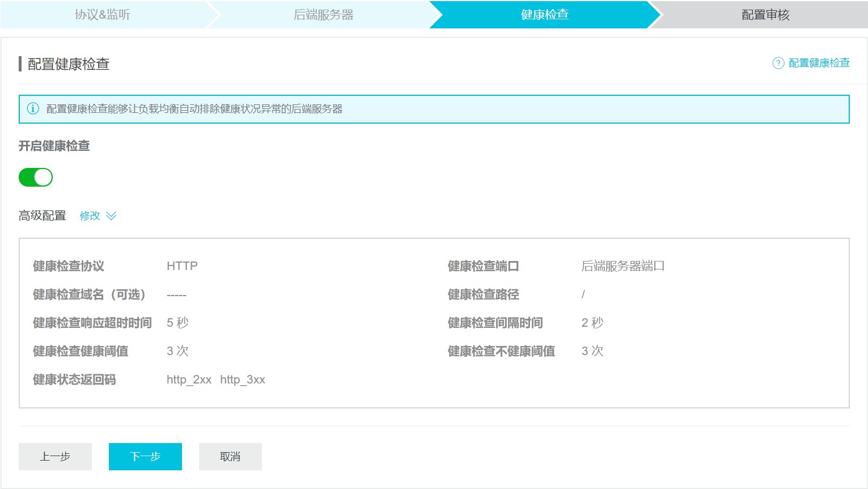Image resolution: width=868 pixels, height=489 pixels.
Task: Cancel the setup with 取消
Action: coord(230,457)
